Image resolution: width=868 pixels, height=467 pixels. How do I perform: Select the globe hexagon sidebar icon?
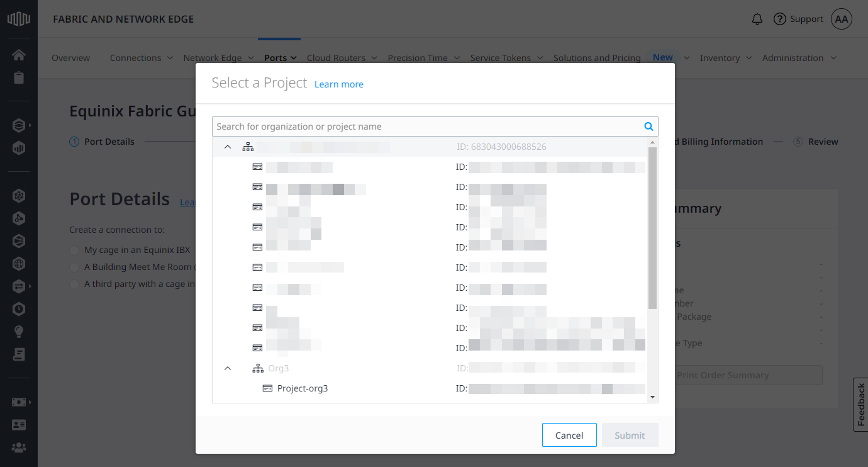point(19,264)
